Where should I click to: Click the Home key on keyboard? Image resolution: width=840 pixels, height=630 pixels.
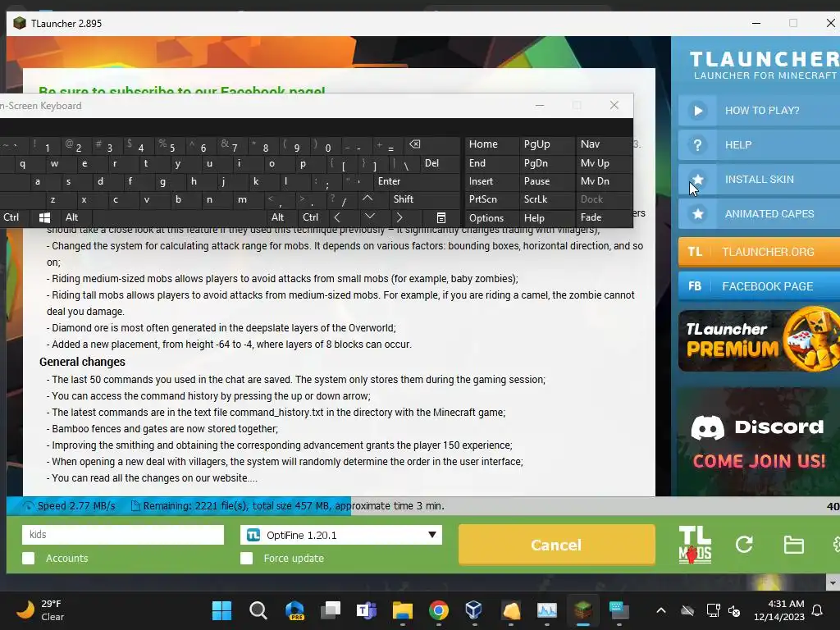pos(483,144)
